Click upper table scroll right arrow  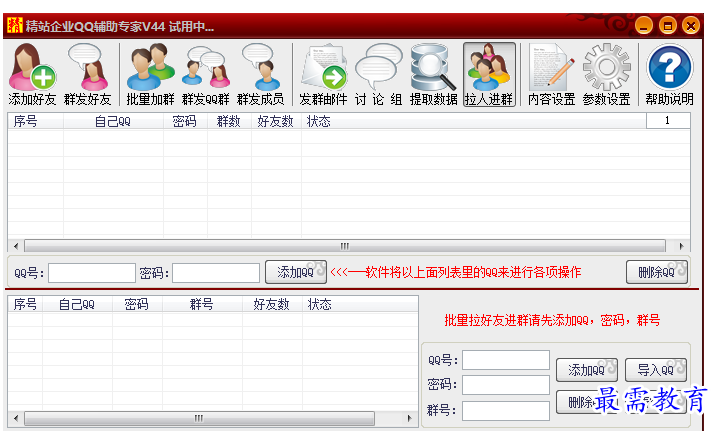point(681,246)
